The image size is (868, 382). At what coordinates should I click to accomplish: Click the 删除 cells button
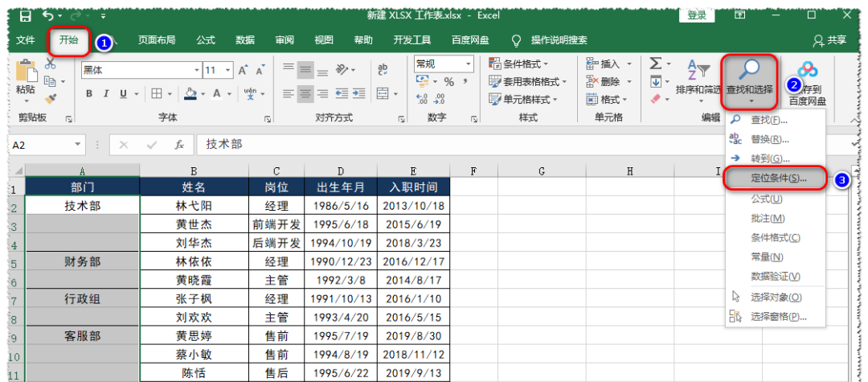coord(608,82)
